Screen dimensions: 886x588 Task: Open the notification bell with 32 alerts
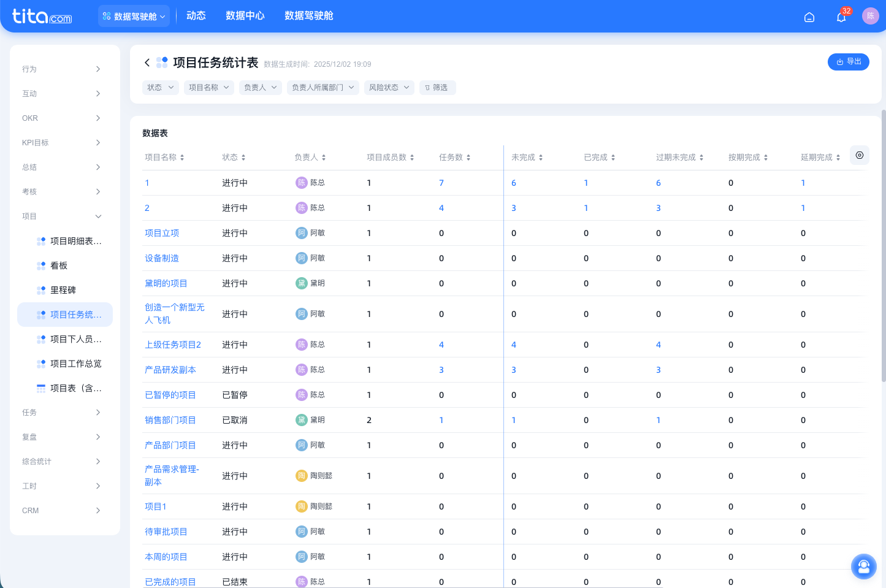pyautogui.click(x=841, y=17)
